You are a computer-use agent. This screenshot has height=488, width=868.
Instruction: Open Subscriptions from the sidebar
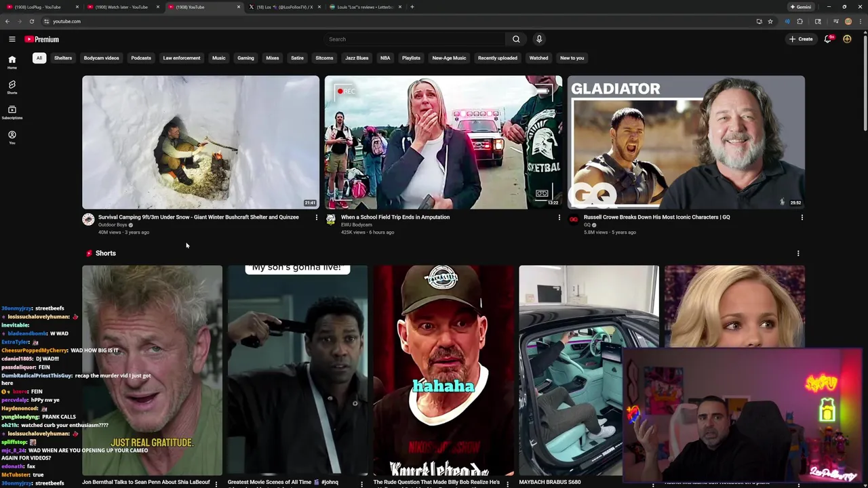[x=12, y=113]
